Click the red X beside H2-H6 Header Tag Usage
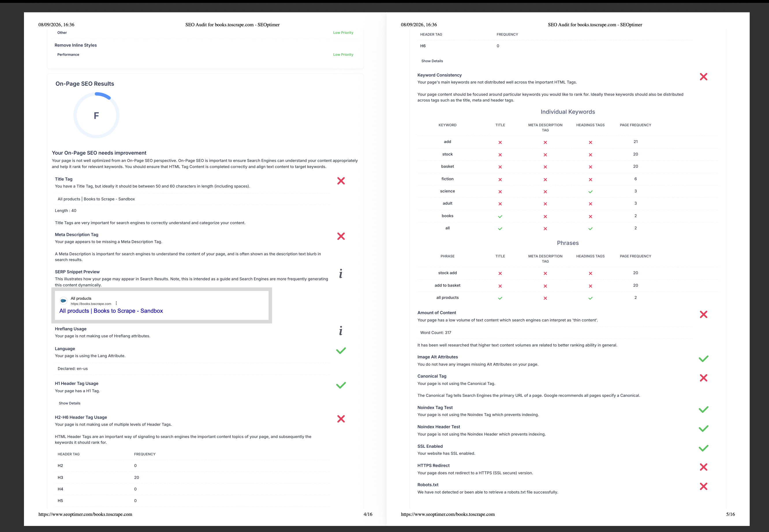Screen dimensions: 769x532 coord(341,419)
